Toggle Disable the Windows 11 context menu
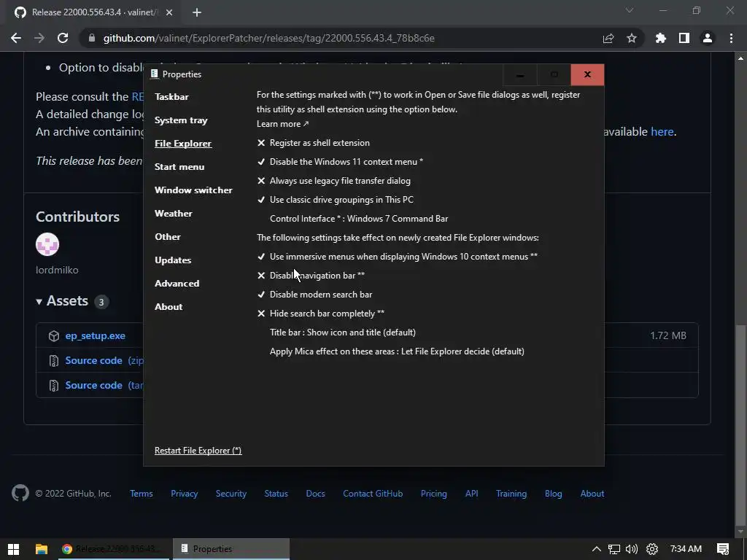 340,162
